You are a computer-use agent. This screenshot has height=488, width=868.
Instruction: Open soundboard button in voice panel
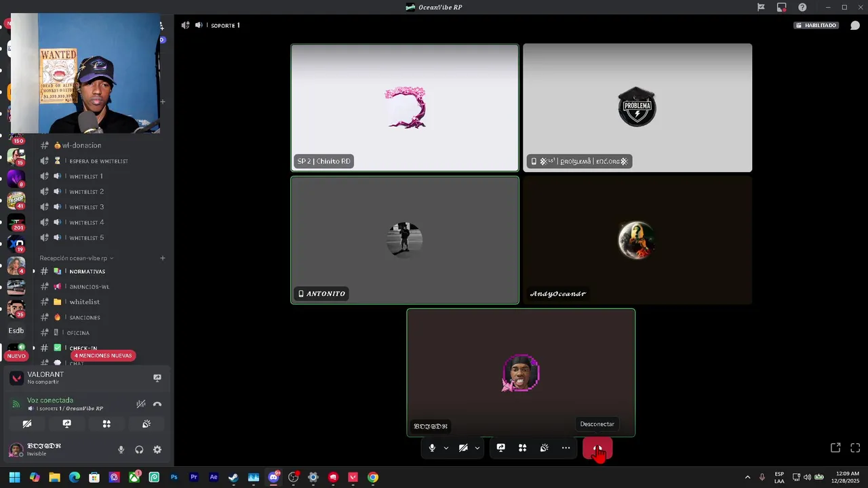(146, 424)
